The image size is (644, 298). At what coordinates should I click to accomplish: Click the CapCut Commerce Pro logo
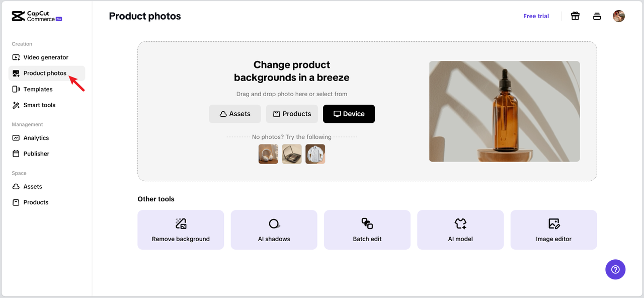37,16
